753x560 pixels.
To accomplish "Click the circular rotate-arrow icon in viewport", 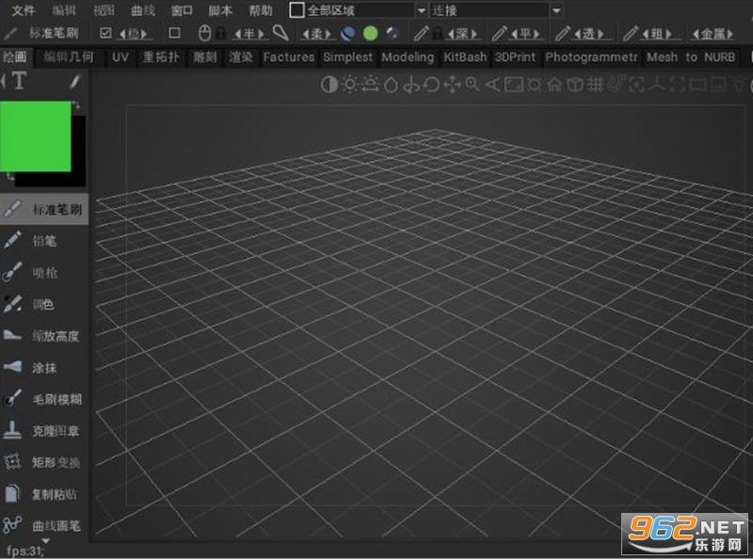I will coord(432,86).
